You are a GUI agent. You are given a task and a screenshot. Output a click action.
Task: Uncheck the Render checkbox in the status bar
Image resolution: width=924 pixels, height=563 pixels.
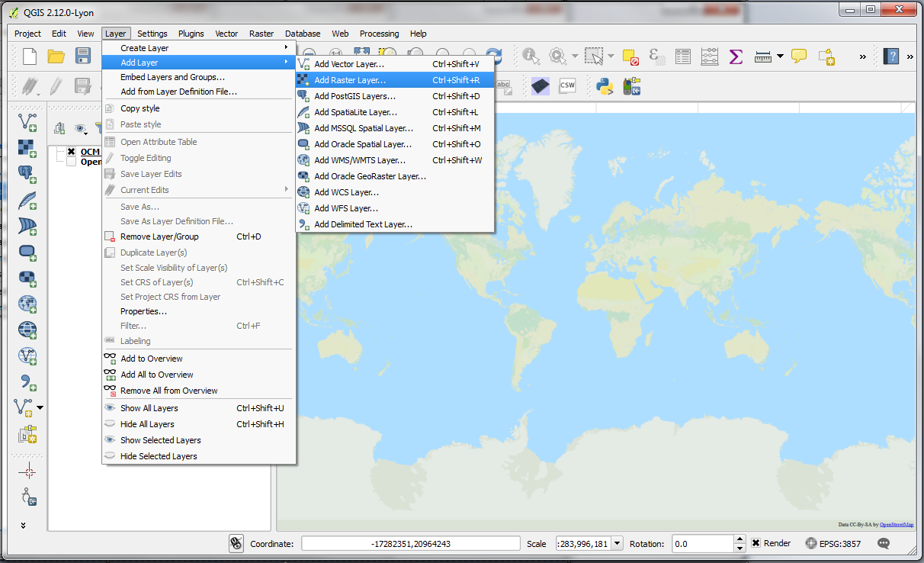point(755,543)
